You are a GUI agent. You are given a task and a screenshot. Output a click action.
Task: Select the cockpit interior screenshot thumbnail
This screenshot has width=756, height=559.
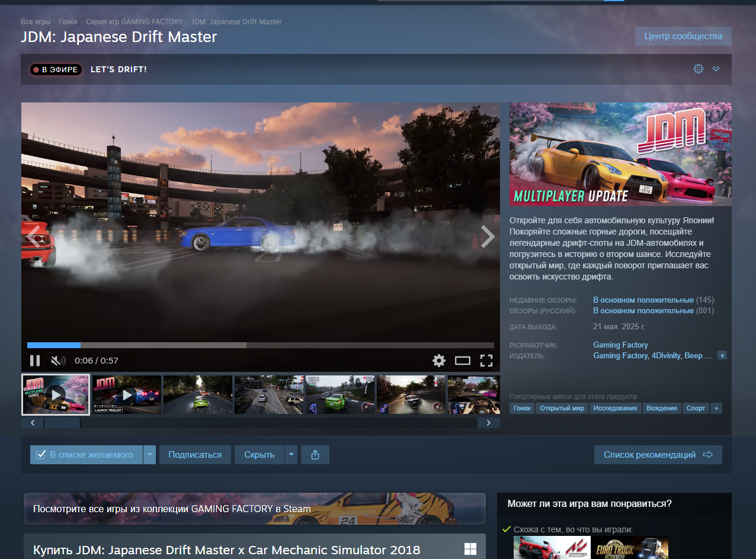pyautogui.click(x=474, y=394)
